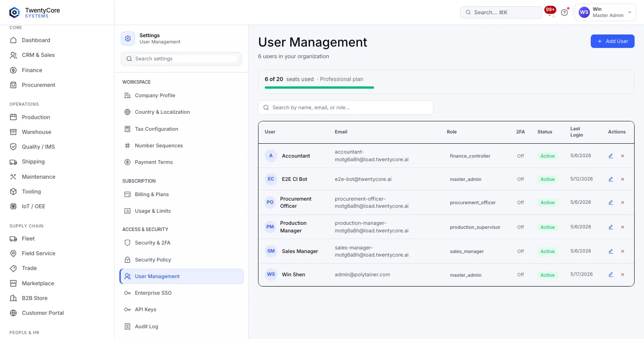Edit the Production Manager user

[611, 227]
